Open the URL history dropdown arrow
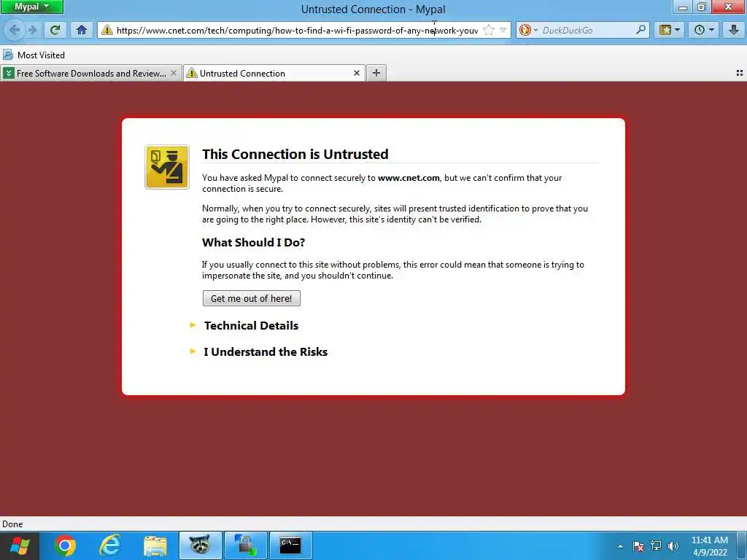 point(503,30)
